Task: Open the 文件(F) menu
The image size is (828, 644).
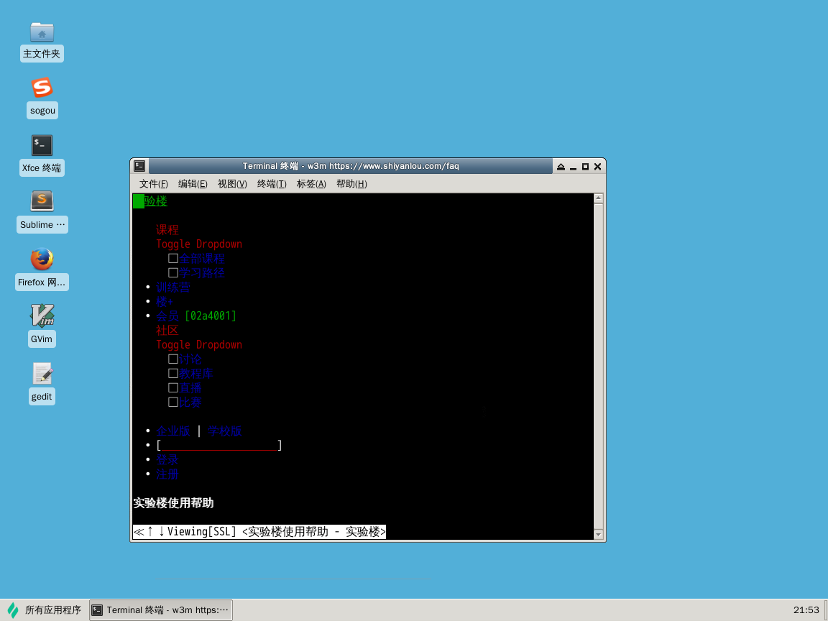Action: click(x=154, y=184)
